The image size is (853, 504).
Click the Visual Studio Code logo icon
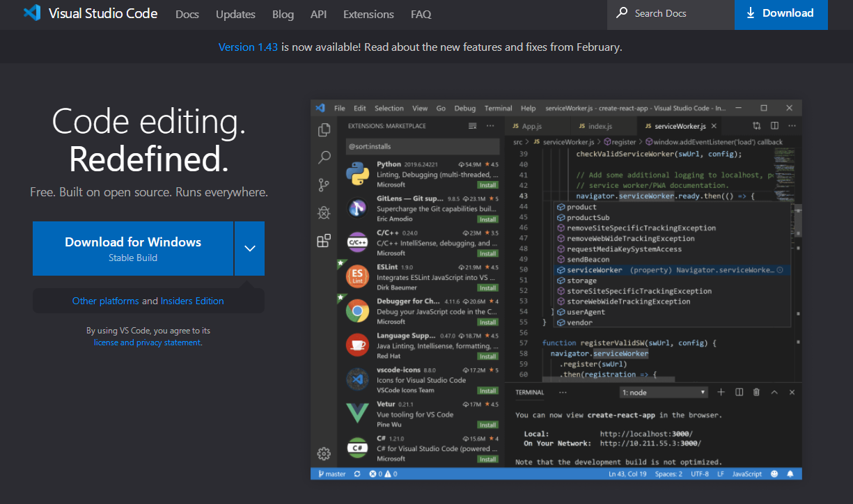point(31,13)
